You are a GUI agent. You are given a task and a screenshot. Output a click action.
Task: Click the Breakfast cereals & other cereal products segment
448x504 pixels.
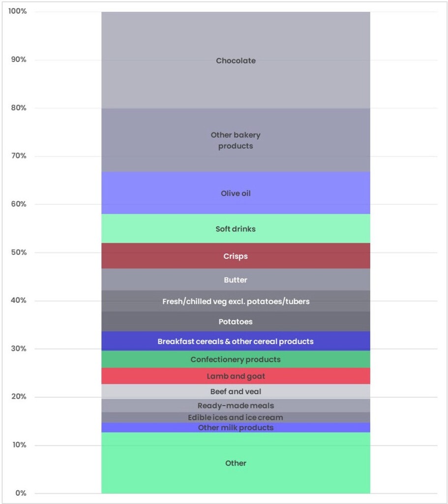[x=236, y=341]
